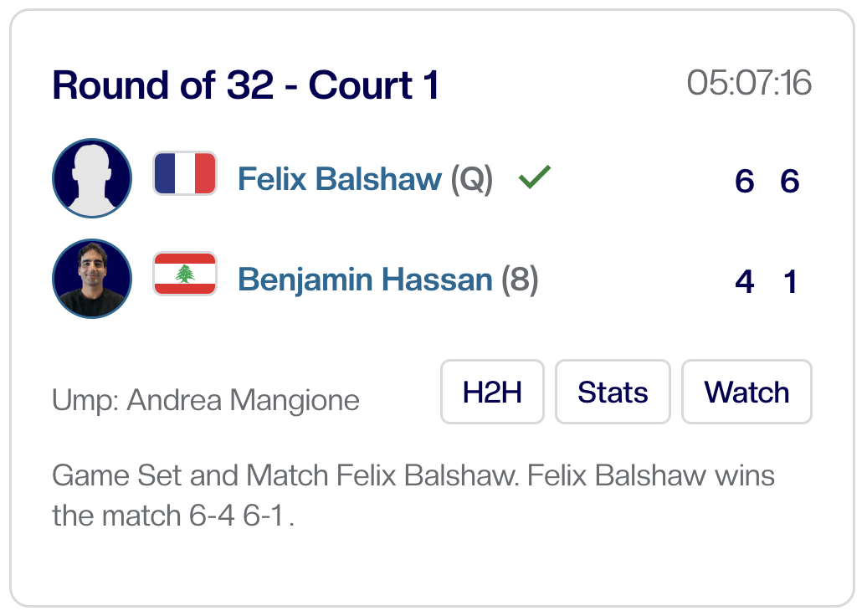Click Felix Balshaw's placeholder avatar icon

(92, 178)
